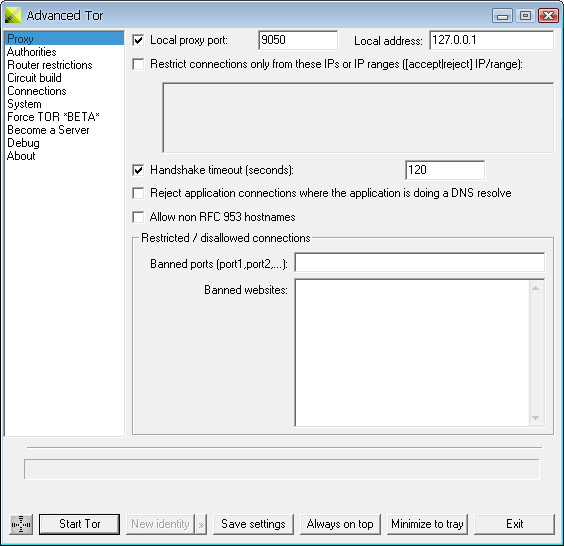Click the Handshake timeout field with 120

(445, 170)
